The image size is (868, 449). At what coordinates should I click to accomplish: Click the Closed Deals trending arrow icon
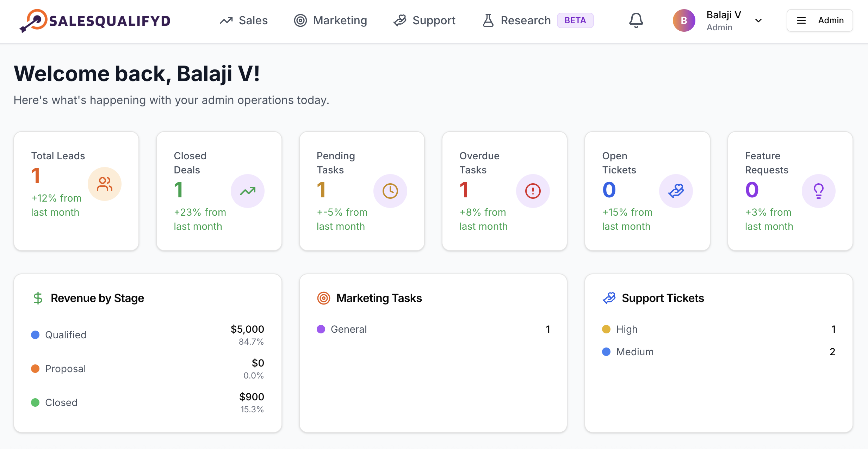[x=248, y=191]
